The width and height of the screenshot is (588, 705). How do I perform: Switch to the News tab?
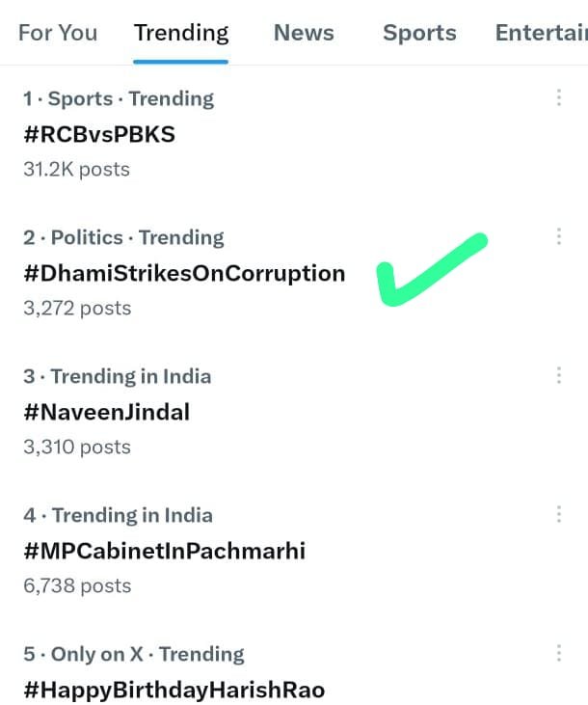(304, 33)
